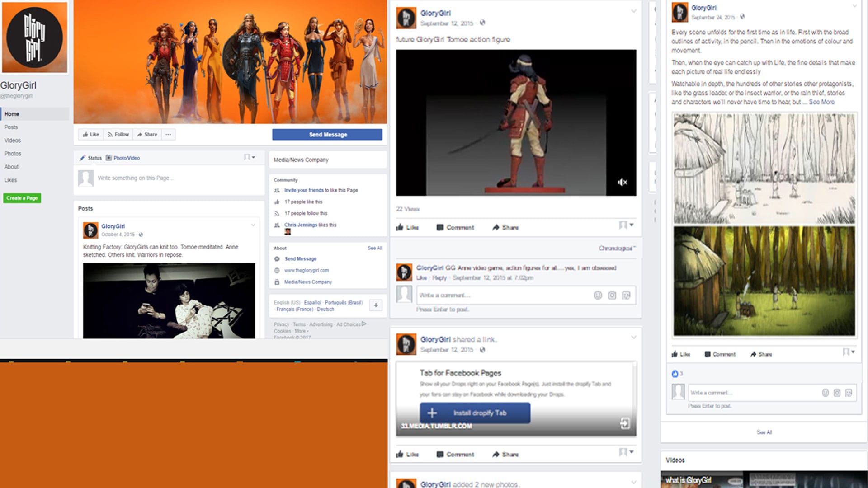The height and width of the screenshot is (488, 868).
Task: Open the posting-as flag dropdown on action figure post
Action: tap(626, 225)
